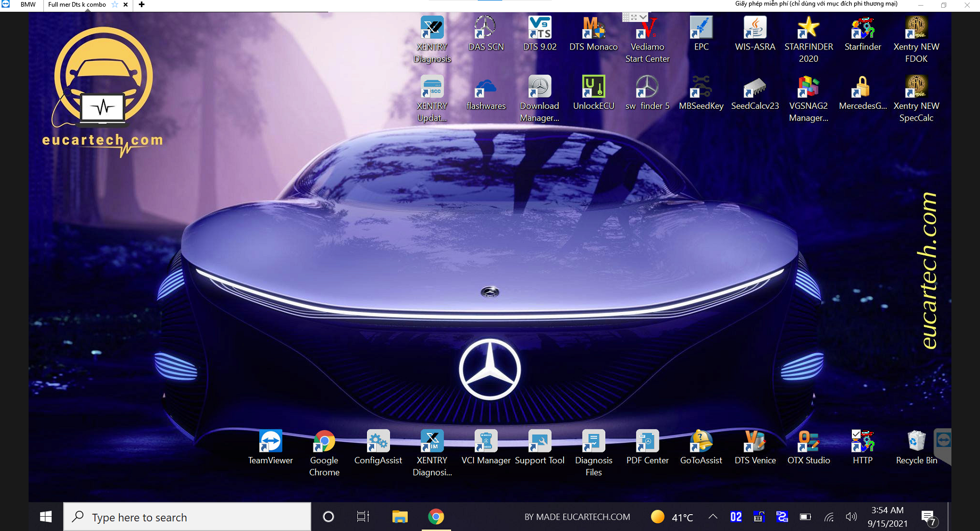Open weather widget showing 41°C
Image resolution: width=980 pixels, height=531 pixels.
tap(672, 517)
